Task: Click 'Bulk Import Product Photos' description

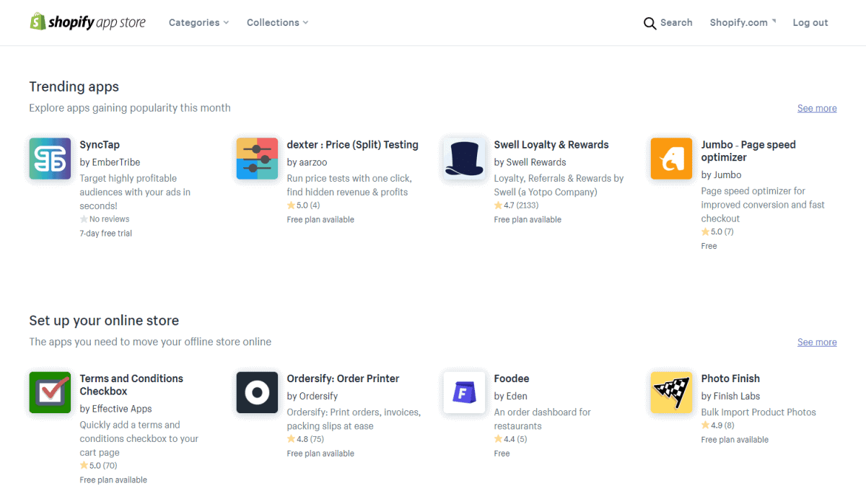Action: [x=758, y=412]
